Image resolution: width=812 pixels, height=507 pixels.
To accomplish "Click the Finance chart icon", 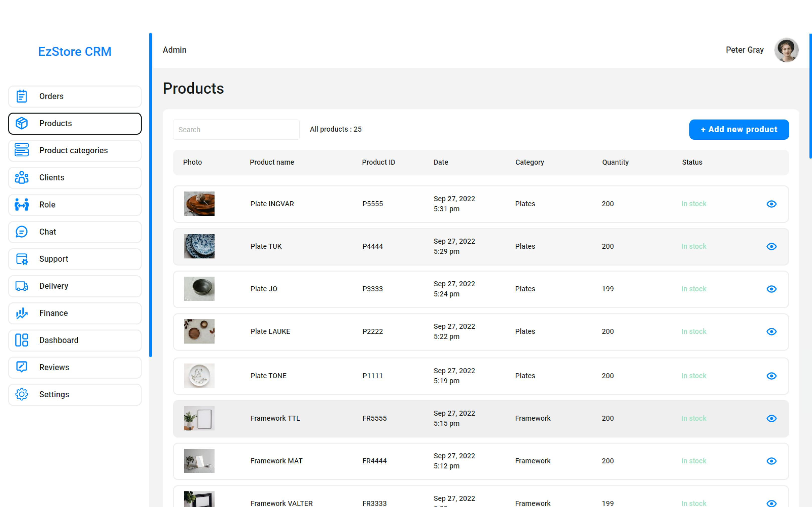I will point(22,313).
